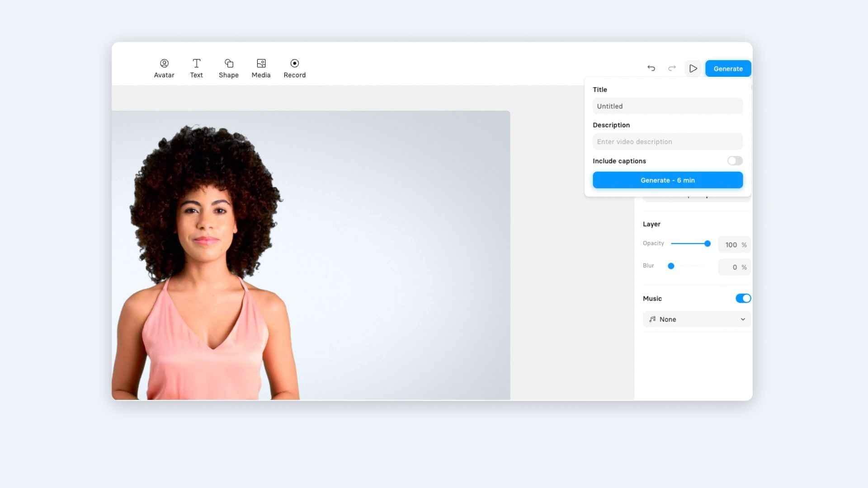
Task: Disable the Music toggle
Action: [743, 299]
